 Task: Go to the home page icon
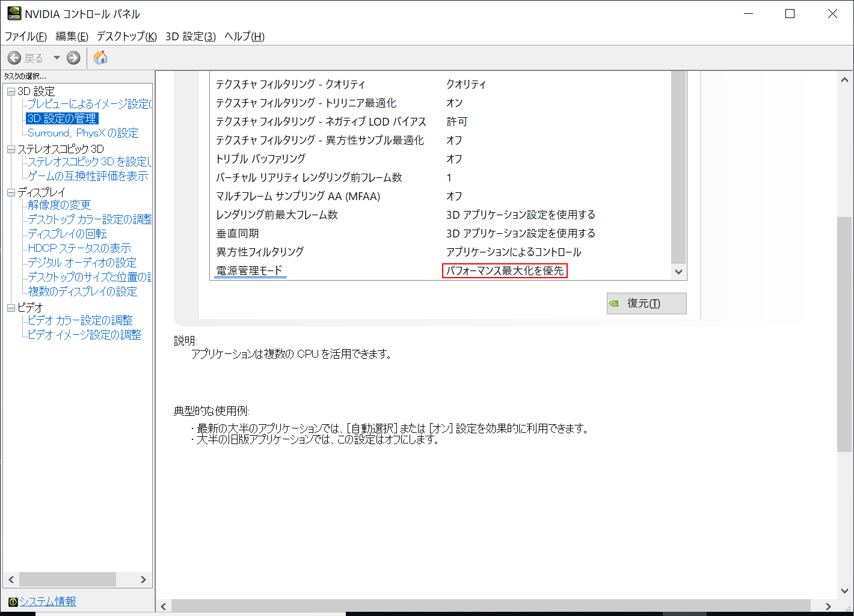100,57
